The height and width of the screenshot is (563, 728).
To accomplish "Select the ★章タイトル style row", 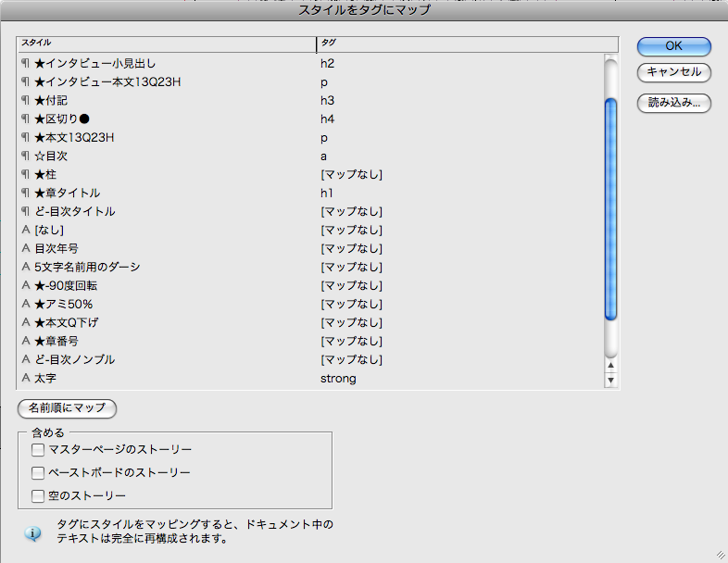I will (310, 194).
